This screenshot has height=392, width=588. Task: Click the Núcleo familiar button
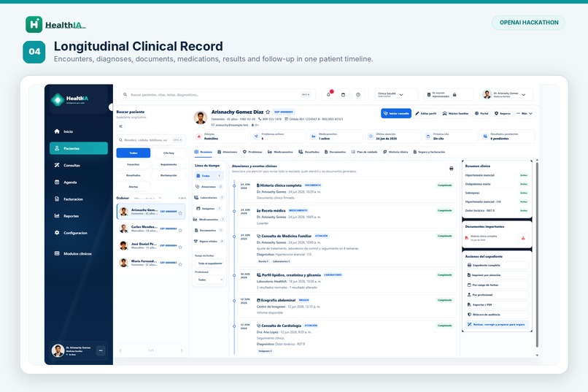click(x=455, y=113)
